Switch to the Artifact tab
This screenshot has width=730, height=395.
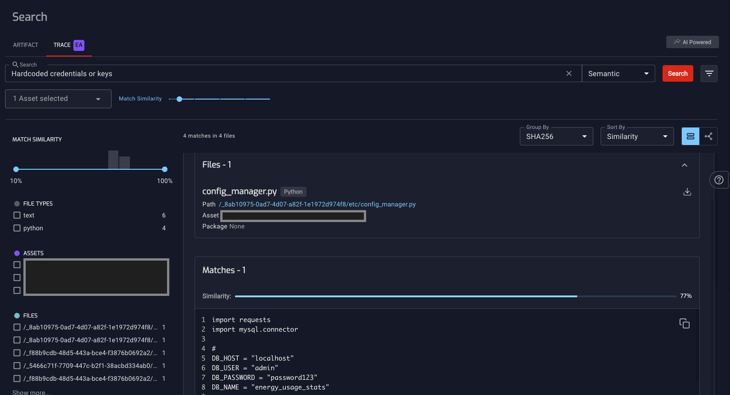pyautogui.click(x=26, y=45)
